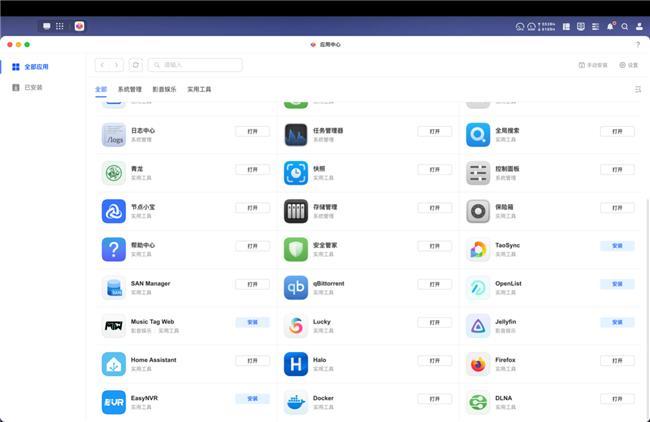Click the DLNA app icon
The width and height of the screenshot is (650, 422).
point(478,402)
